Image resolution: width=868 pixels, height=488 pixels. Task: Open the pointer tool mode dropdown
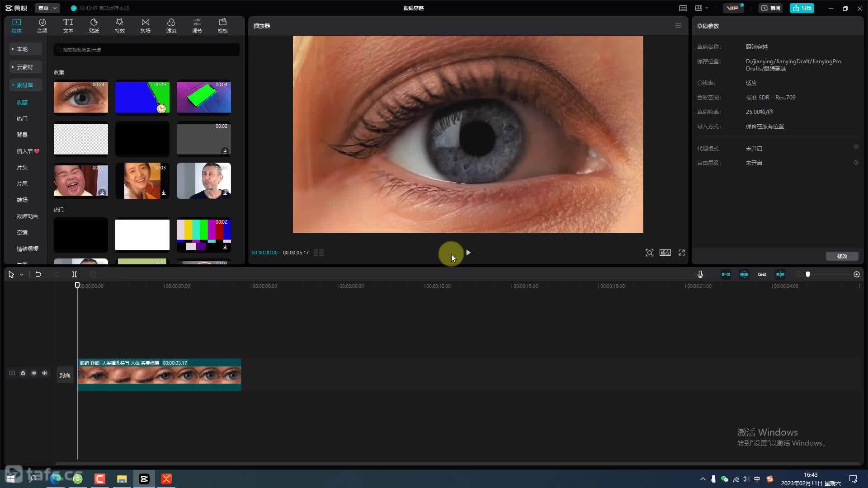21,275
